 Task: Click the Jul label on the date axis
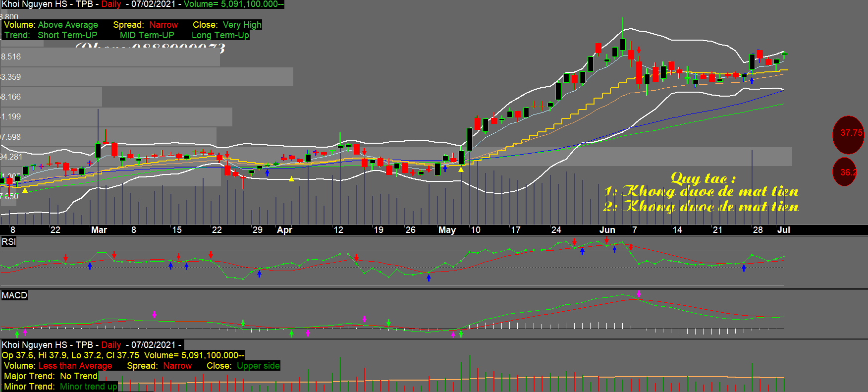pyautogui.click(x=783, y=230)
